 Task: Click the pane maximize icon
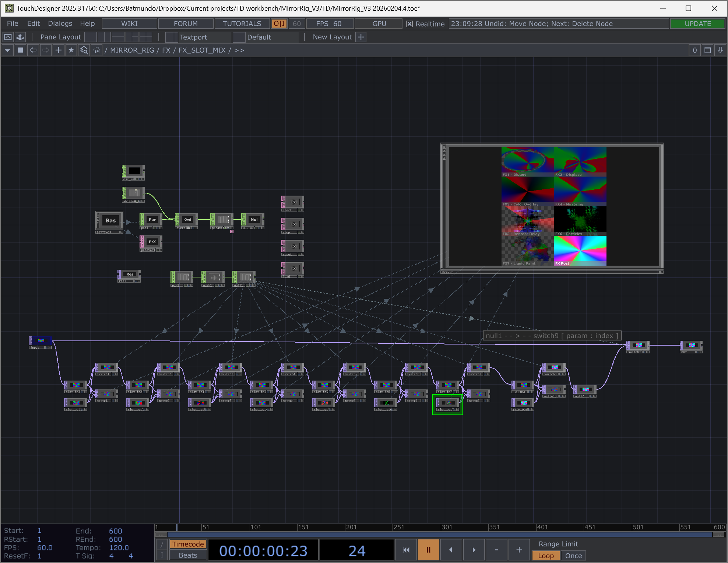(707, 50)
